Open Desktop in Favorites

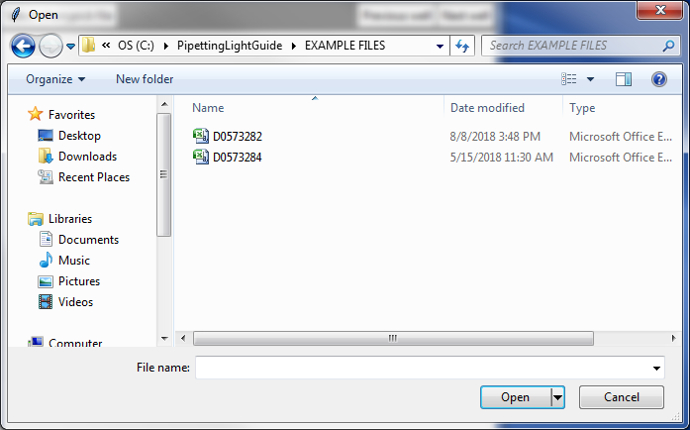79,136
